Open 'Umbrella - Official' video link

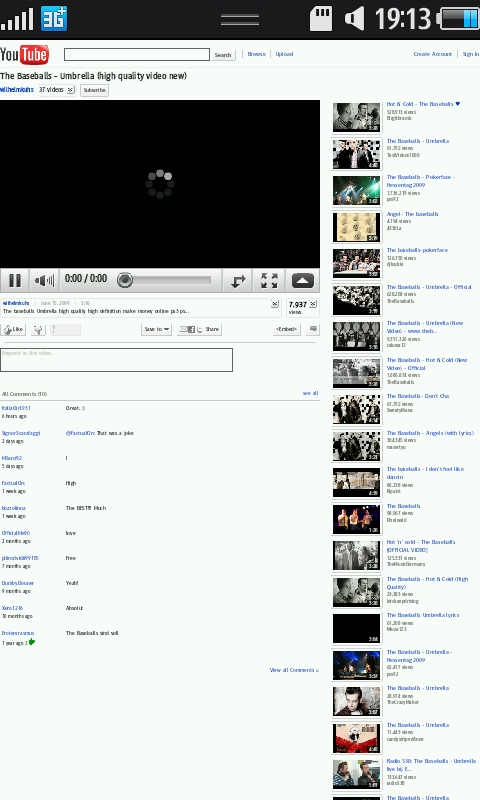[429, 287]
